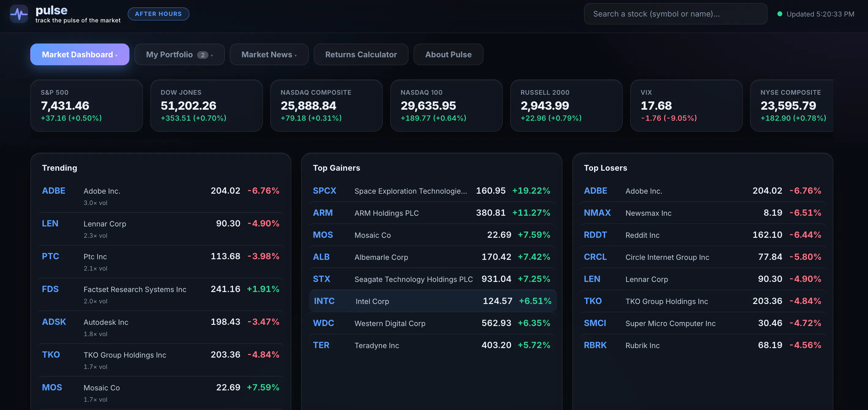Viewport: 868px width, 410px height.
Task: Click the -1.76 (-9.05%) VIX change
Action: coord(668,118)
